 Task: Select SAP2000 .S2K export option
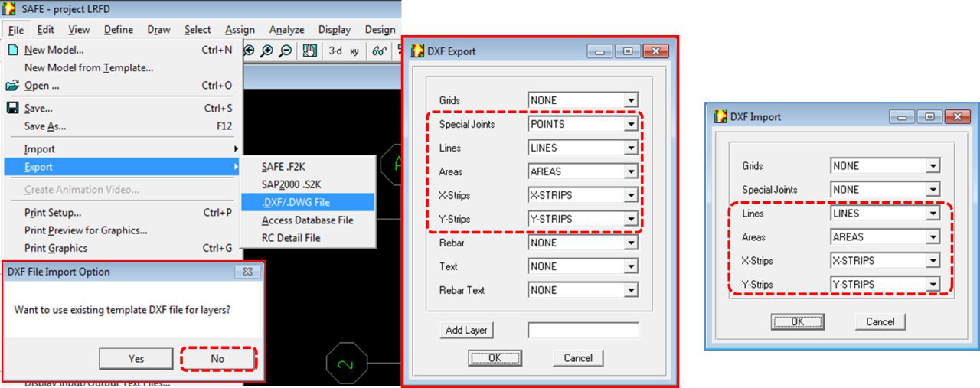[309, 184]
